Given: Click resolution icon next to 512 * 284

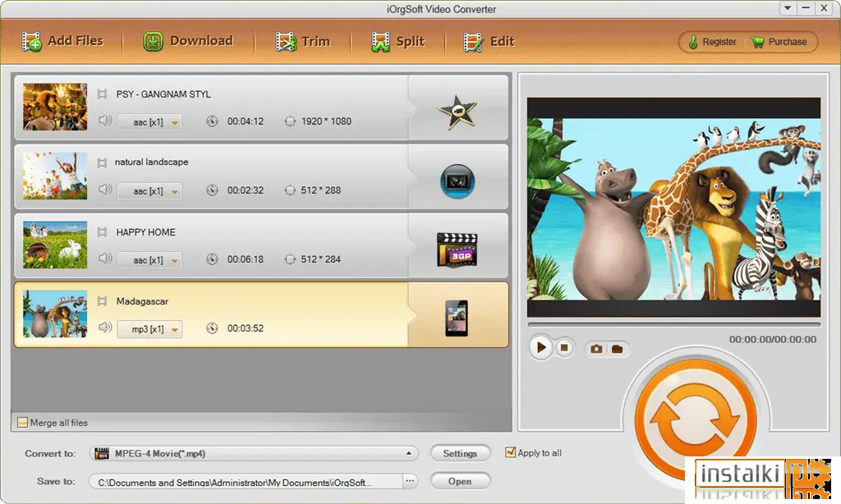Looking at the screenshot, I should pyautogui.click(x=290, y=259).
